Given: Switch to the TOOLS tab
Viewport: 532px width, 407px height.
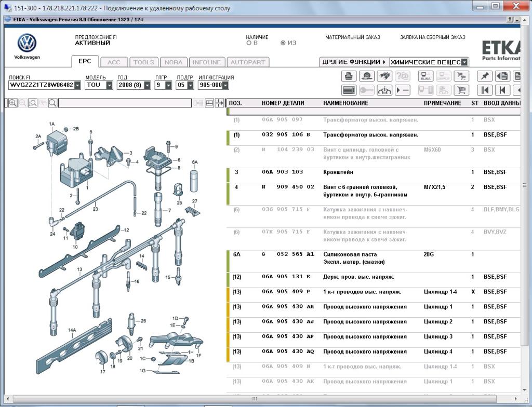Looking at the screenshot, I should (143, 62).
